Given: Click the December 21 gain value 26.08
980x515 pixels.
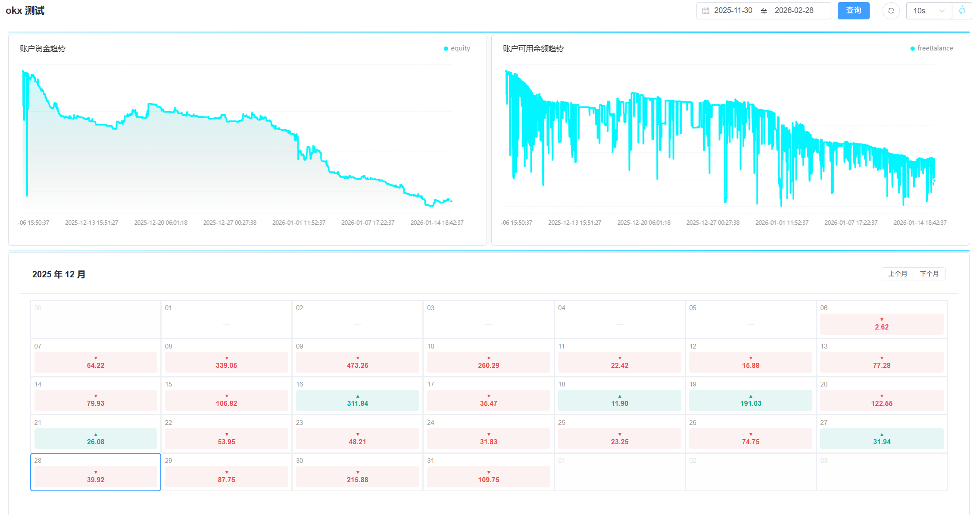Looking at the screenshot, I should pyautogui.click(x=96, y=442).
